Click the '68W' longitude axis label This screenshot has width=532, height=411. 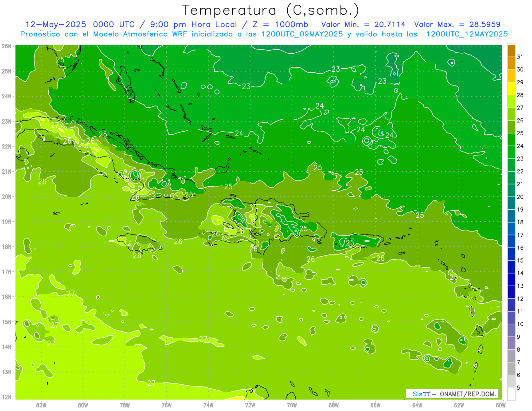[334, 405]
